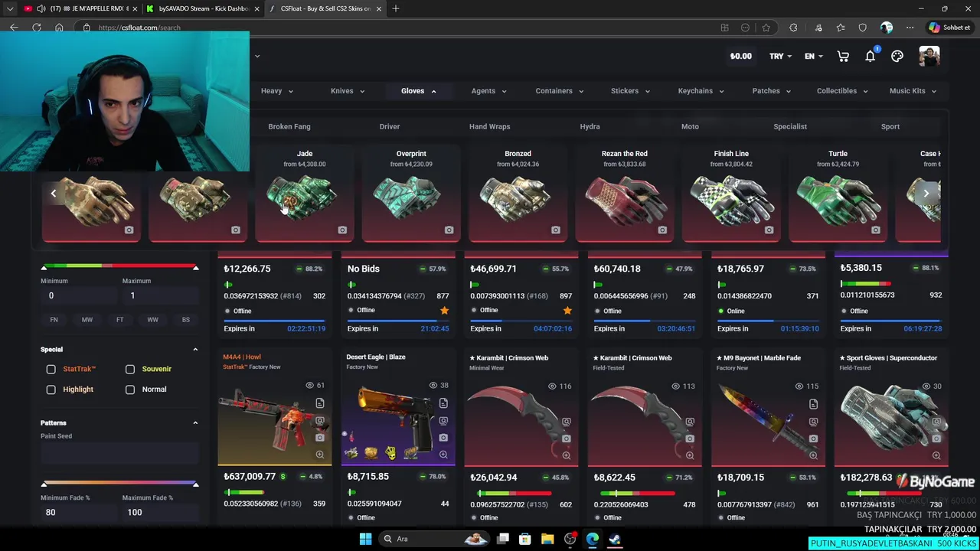Open the browser favorites star
The height and width of the screenshot is (551, 980).
[766, 28]
